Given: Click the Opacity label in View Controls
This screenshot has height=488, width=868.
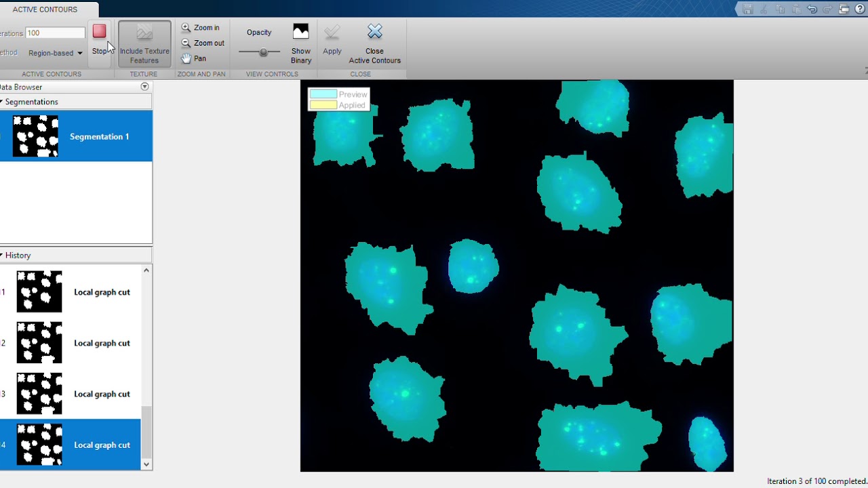Looking at the screenshot, I should pyautogui.click(x=259, y=33).
